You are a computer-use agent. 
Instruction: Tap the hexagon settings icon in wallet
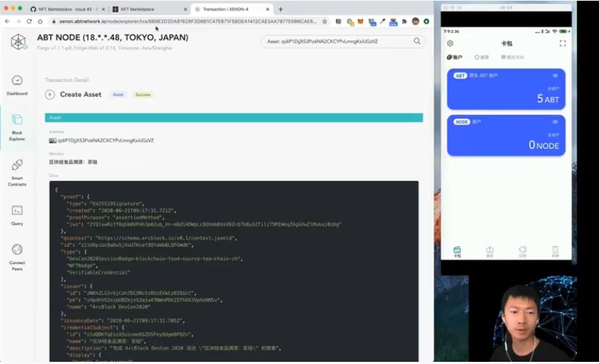(x=451, y=43)
